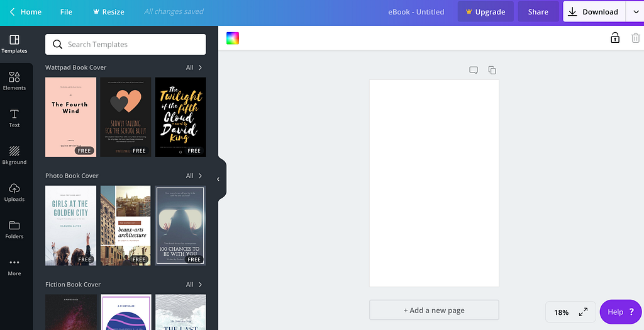
Task: Click the search magnifier icon
Action: [x=57, y=45]
